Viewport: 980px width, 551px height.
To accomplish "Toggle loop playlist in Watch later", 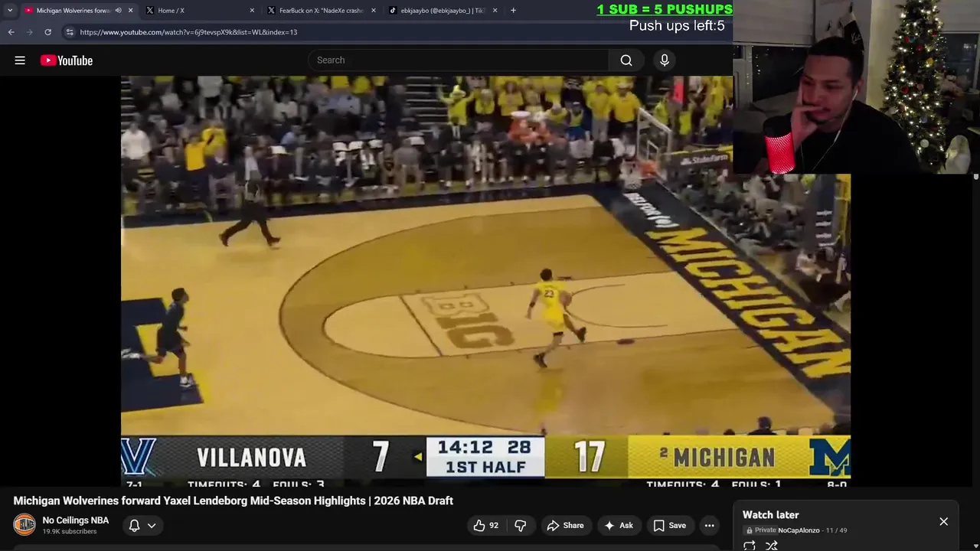I will pyautogui.click(x=750, y=546).
